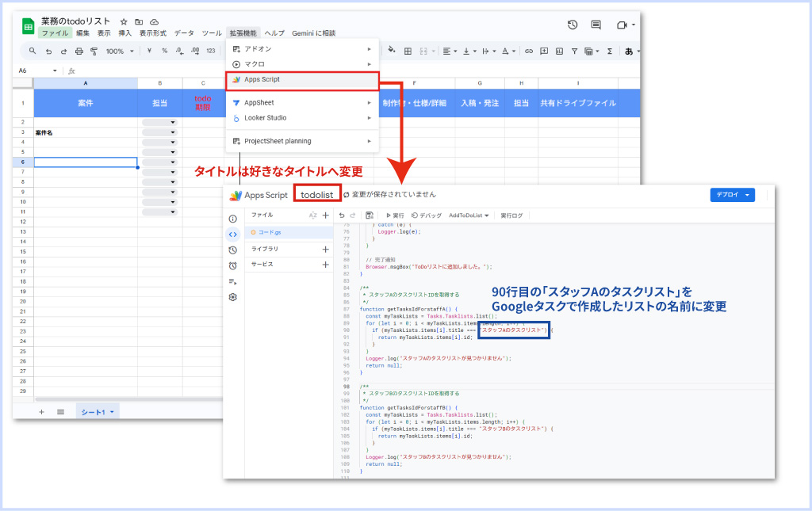
Task: Open Apps Script project settings gear
Action: [x=233, y=297]
